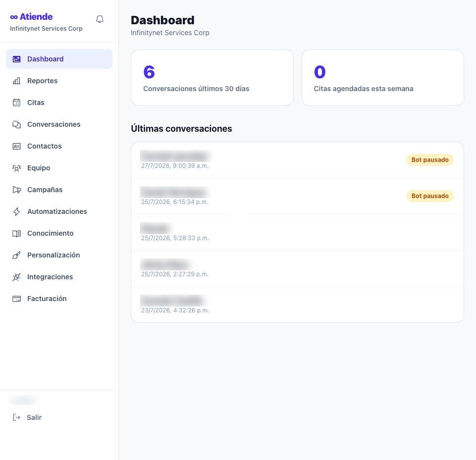Click the Últimas conversaciones heading
Screen dimensions: 476x460
click(x=182, y=129)
